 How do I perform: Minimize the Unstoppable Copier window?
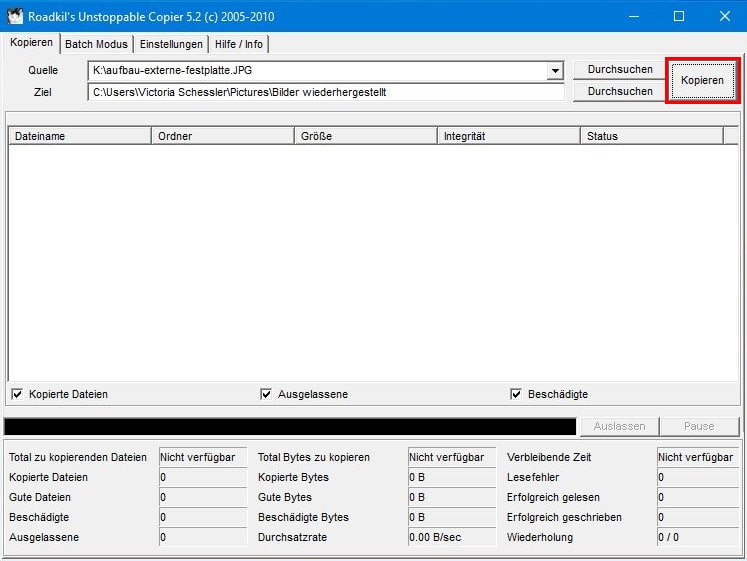click(634, 16)
